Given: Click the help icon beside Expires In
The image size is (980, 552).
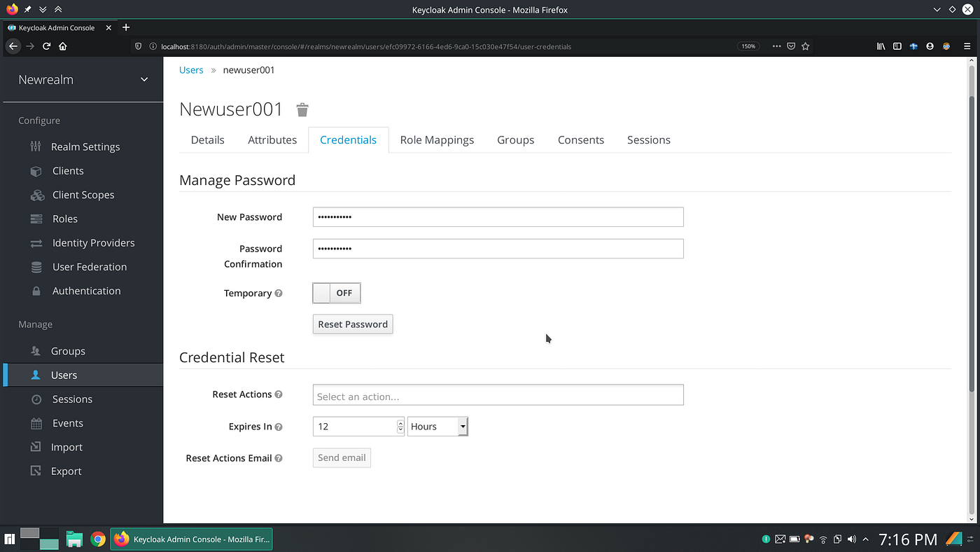Looking at the screenshot, I should [279, 426].
